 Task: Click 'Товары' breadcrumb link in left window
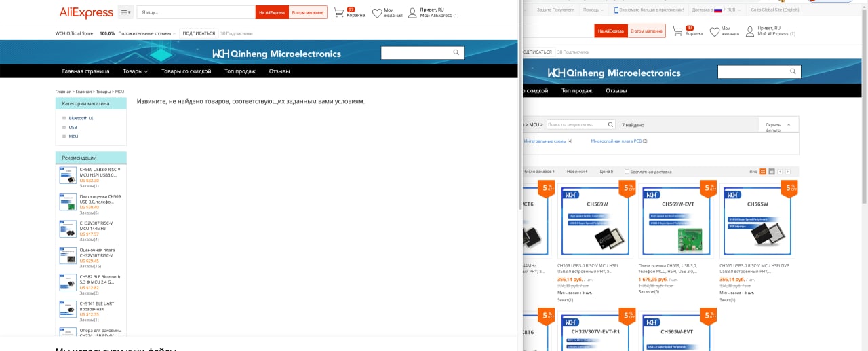pyautogui.click(x=103, y=91)
